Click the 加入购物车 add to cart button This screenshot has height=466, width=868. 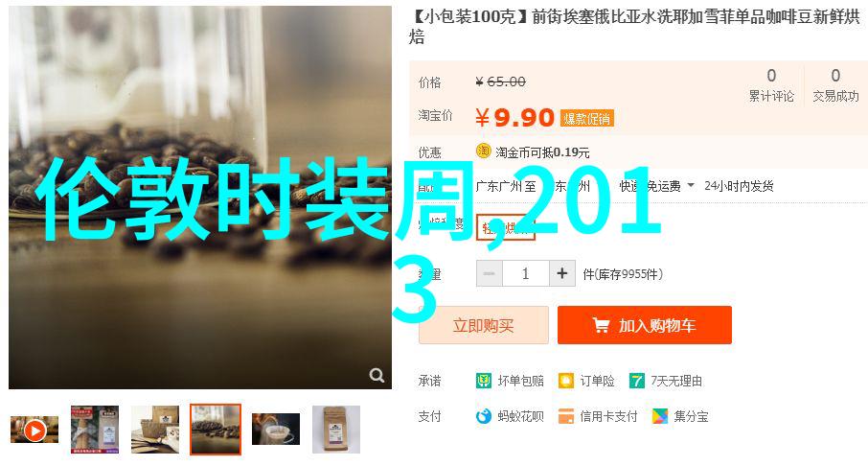click(645, 325)
